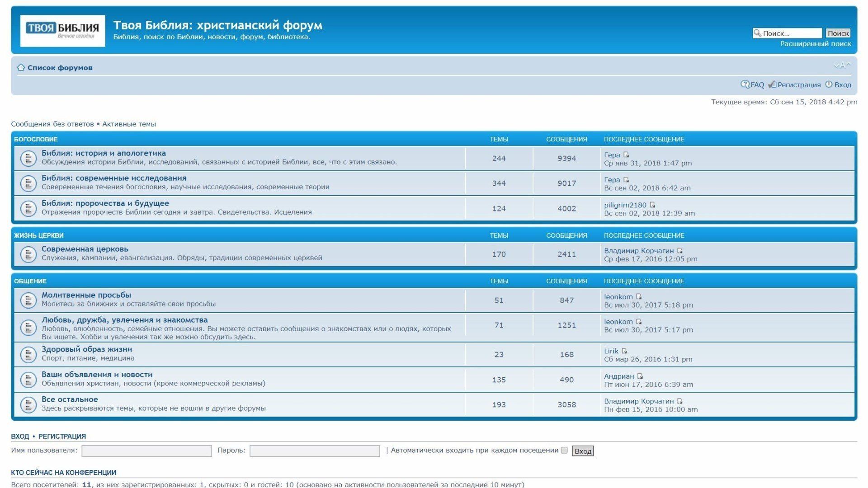This screenshot has height=488, width=868.
Task: Click the Вход login submit button
Action: [x=583, y=451]
